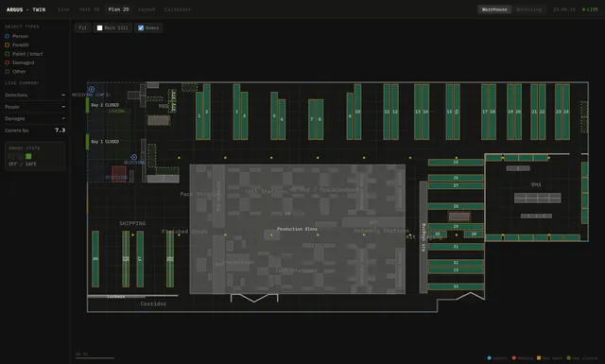Click the green Argus state indicator square
Screen dimensions: 605x364
(28, 156)
